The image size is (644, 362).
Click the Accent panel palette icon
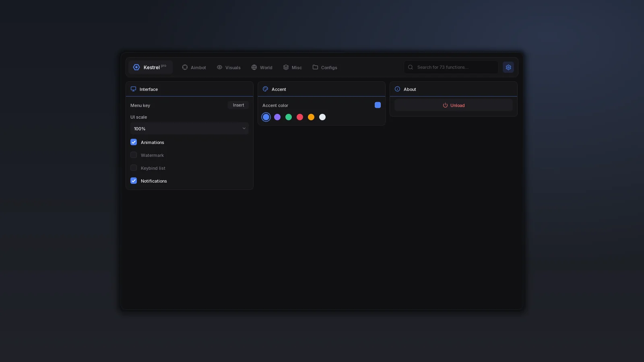tap(265, 89)
